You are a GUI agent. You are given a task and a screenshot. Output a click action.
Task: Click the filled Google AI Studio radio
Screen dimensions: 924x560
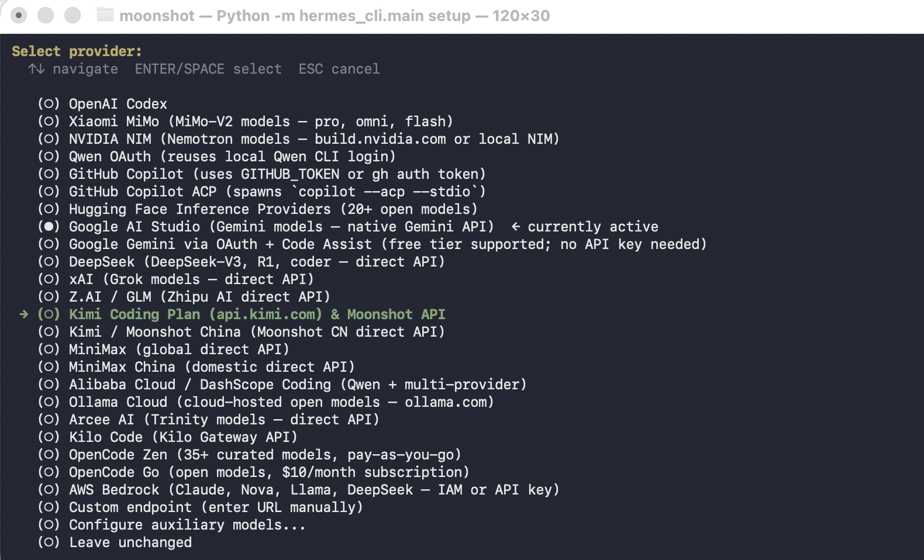49,227
